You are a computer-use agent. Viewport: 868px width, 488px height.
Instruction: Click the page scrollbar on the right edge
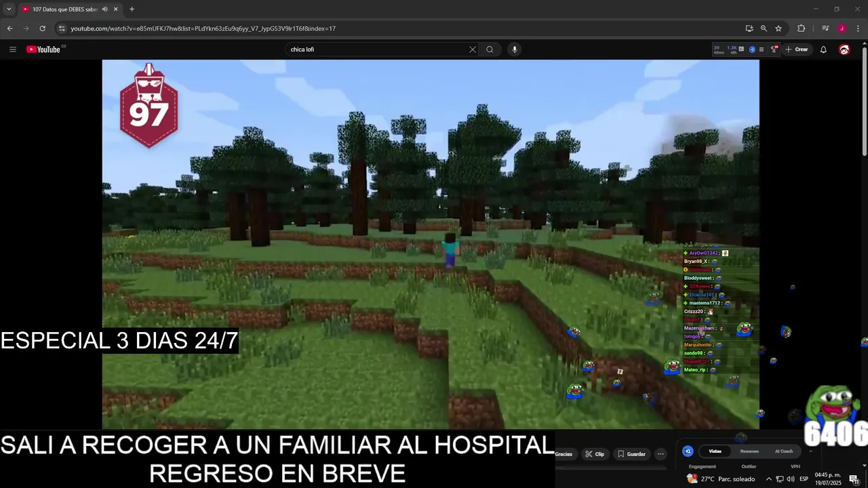864,102
